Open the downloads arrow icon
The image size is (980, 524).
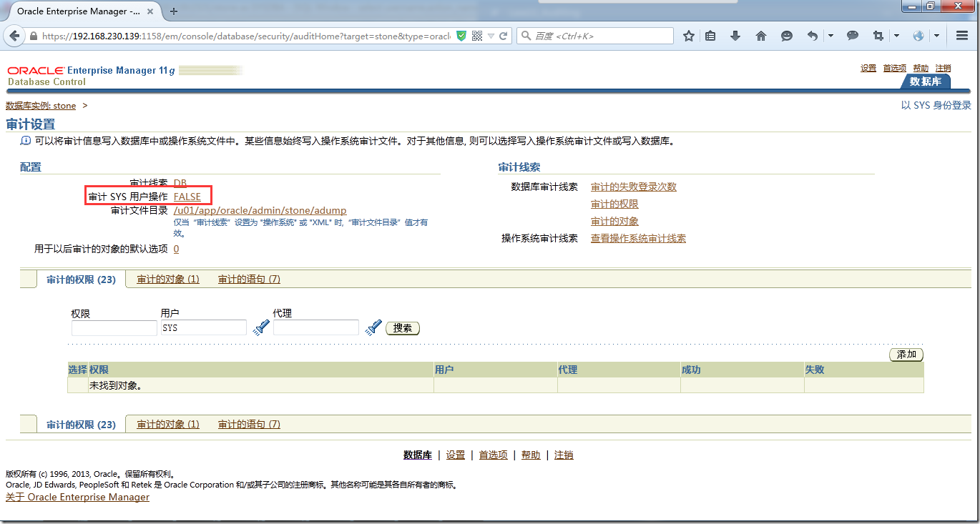point(735,36)
